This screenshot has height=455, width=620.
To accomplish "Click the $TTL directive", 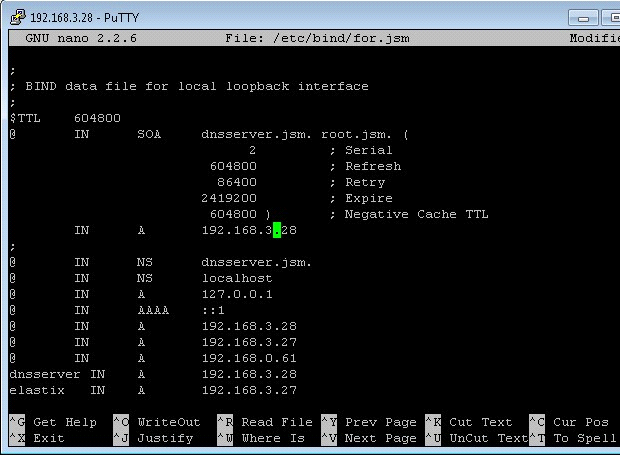I will 25,118.
